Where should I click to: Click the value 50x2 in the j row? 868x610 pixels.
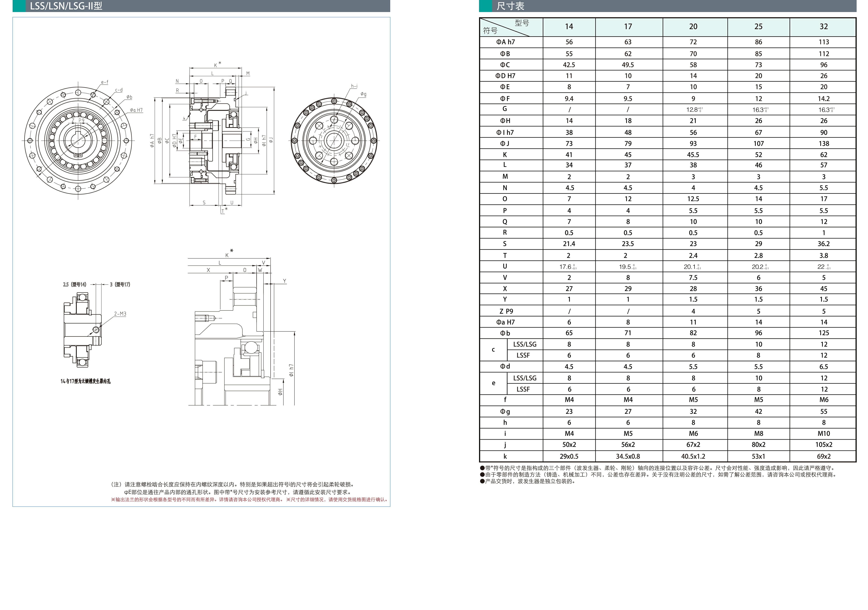[x=569, y=445]
